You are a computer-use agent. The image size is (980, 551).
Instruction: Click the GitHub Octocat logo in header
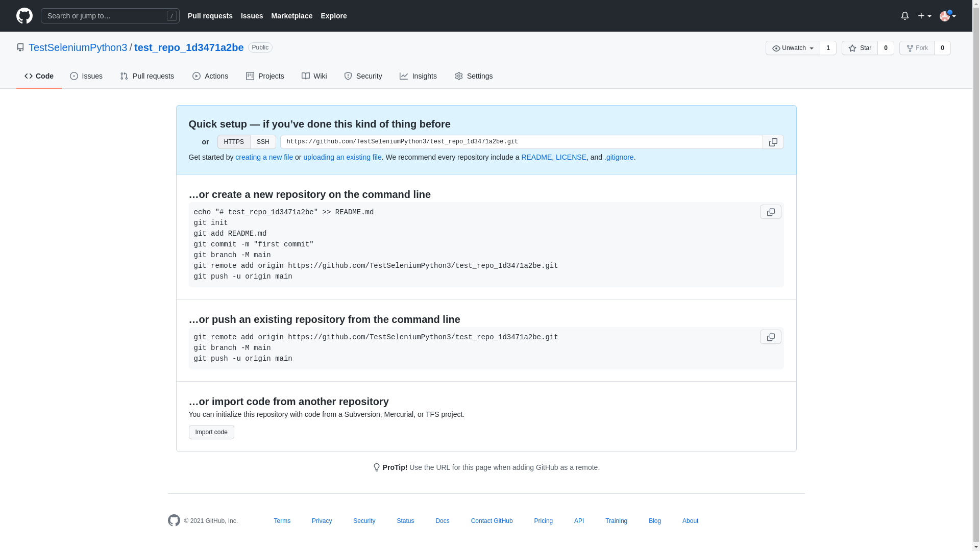24,16
